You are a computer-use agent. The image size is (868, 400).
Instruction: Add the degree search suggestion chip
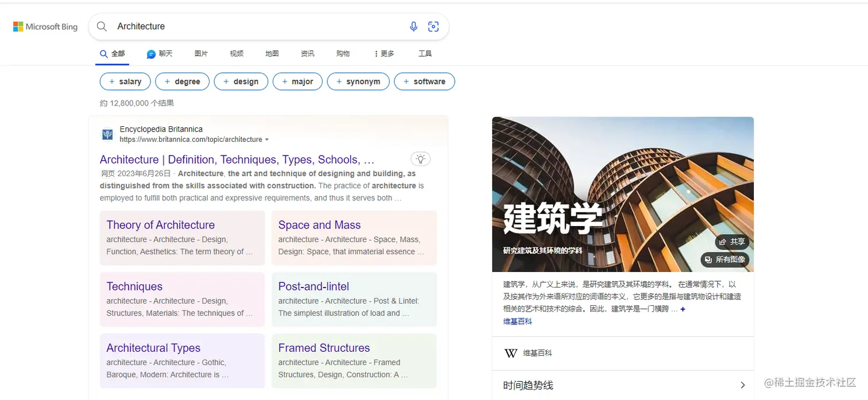(182, 81)
